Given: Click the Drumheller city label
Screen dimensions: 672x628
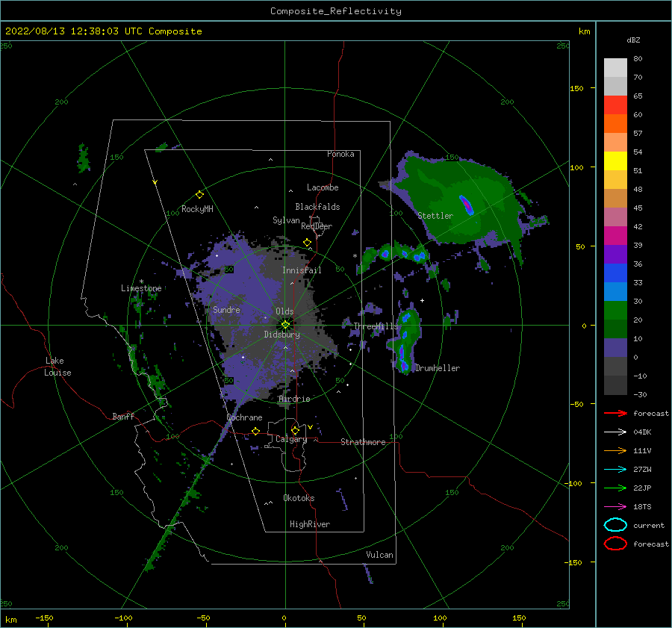Looking at the screenshot, I should [x=438, y=368].
